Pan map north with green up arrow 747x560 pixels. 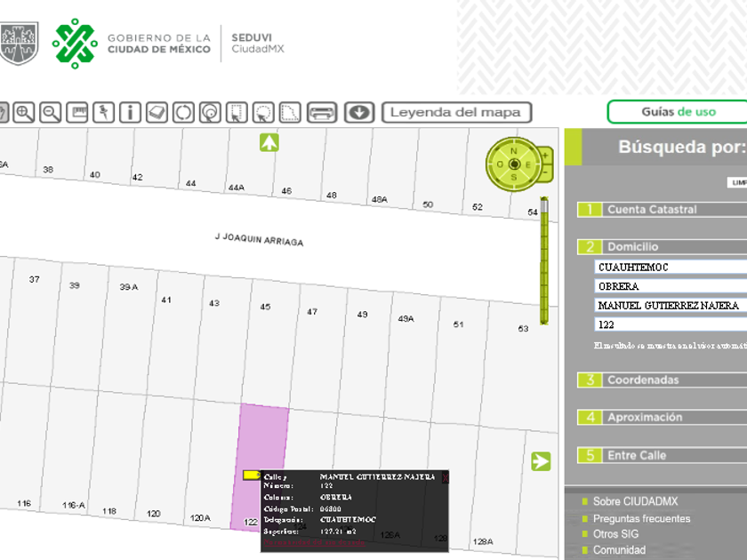click(x=269, y=142)
